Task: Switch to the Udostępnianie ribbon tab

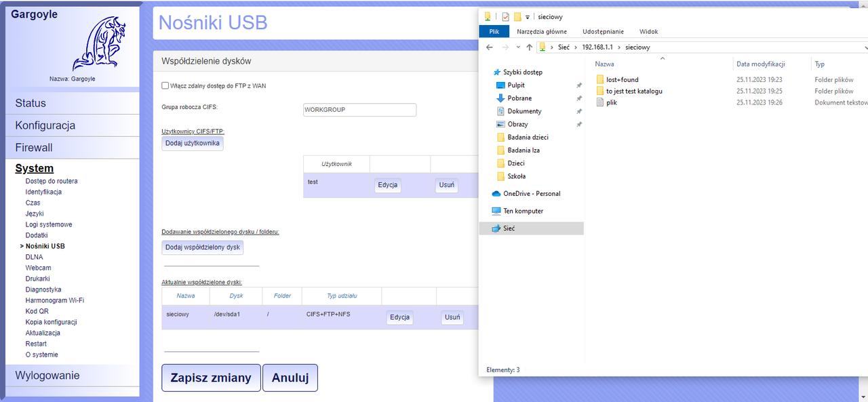Action: pos(603,31)
